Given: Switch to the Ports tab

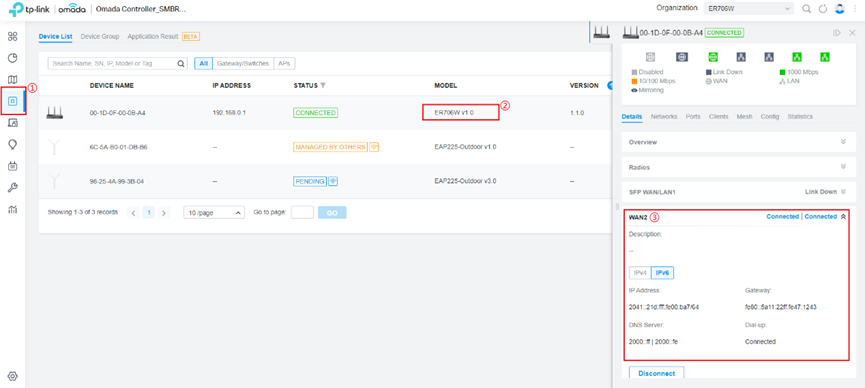Looking at the screenshot, I should tap(693, 116).
